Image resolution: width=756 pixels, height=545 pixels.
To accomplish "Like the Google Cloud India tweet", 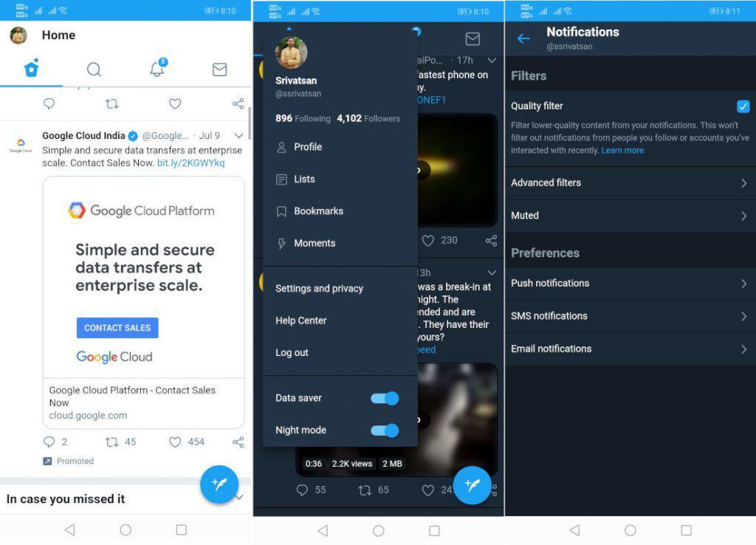I will point(175,442).
